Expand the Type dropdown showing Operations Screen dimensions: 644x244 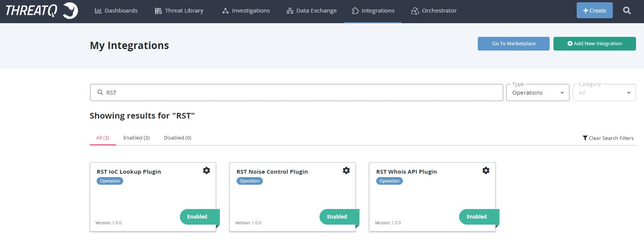click(x=538, y=93)
